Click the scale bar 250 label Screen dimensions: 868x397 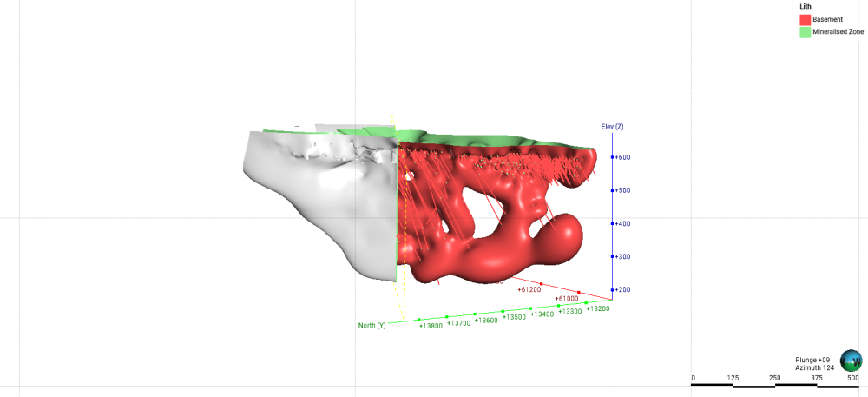pos(775,378)
